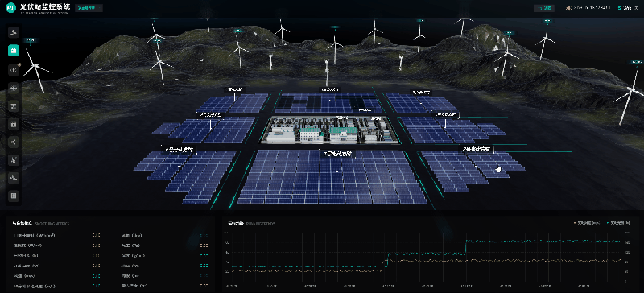This screenshot has width=644, height=293.
Task: Open the wind turbine fan icon in sidebar
Action: point(14,32)
